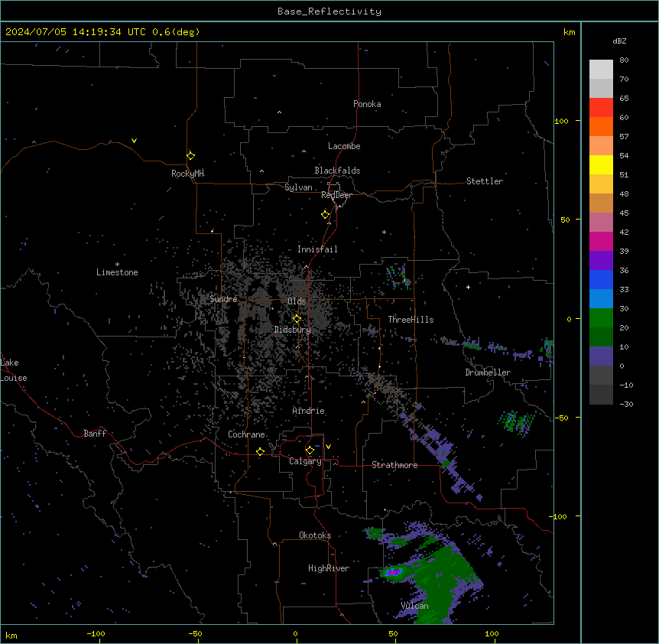Click the red swatch in dBZ legend

[601, 108]
